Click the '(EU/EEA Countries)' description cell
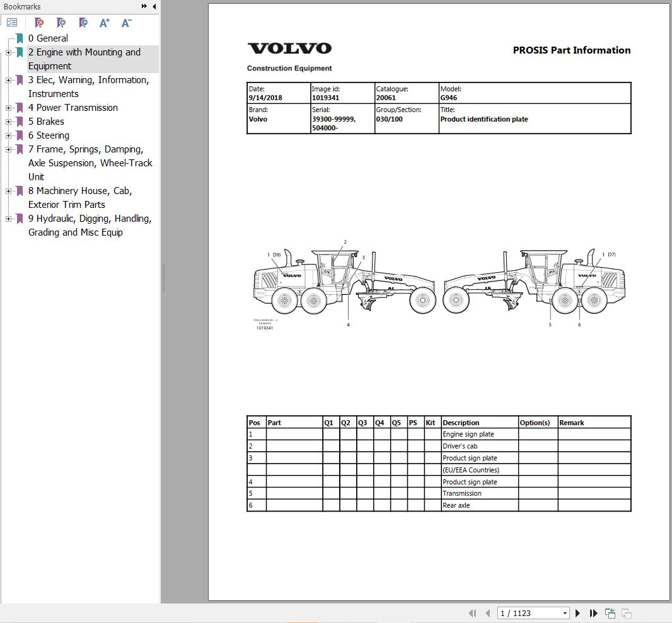This screenshot has height=623, width=672. [480, 470]
